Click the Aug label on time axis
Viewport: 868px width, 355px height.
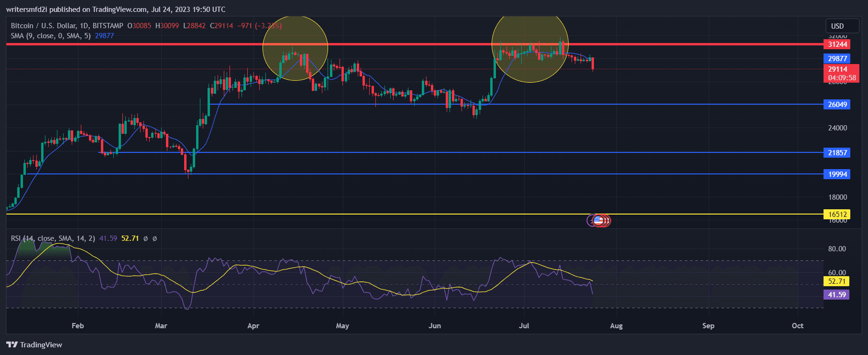click(616, 326)
